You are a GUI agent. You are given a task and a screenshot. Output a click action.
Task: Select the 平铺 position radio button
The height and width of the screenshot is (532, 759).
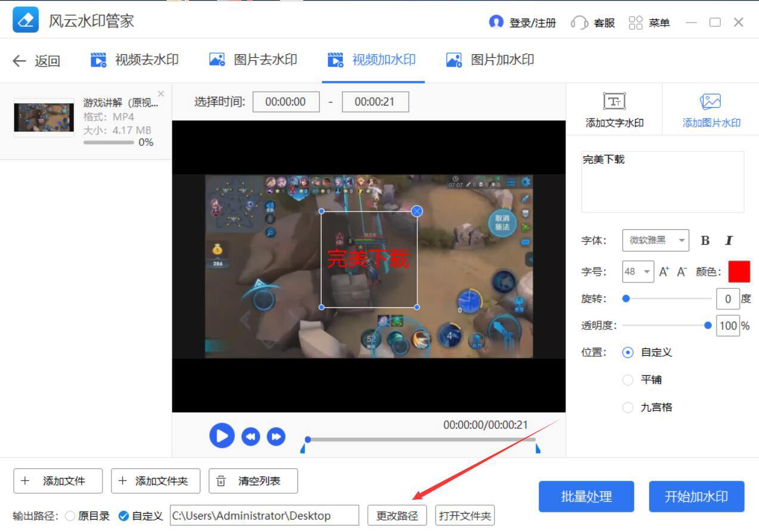point(627,380)
